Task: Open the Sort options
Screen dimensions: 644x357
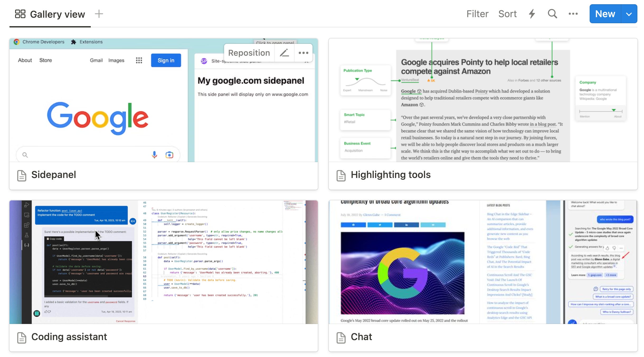Action: (x=507, y=14)
